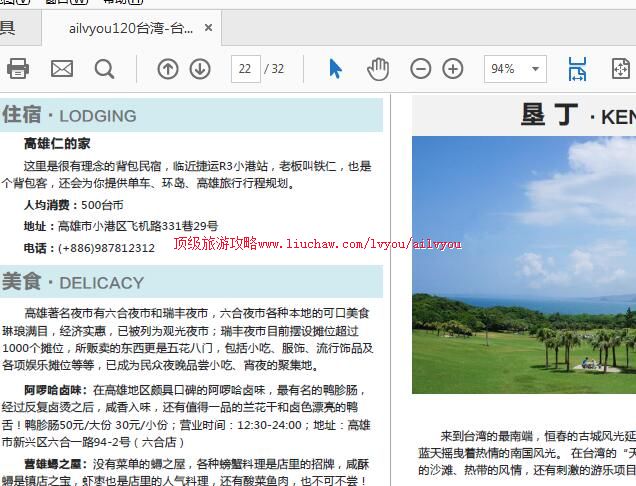Go to the previous page using up arrow
636x486 pixels.
[x=168, y=69]
